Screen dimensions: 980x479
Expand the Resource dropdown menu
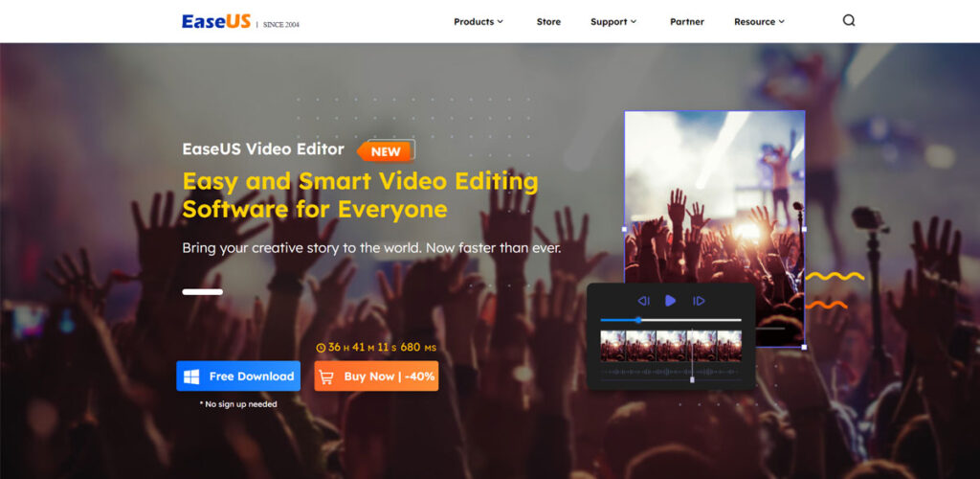tap(759, 22)
